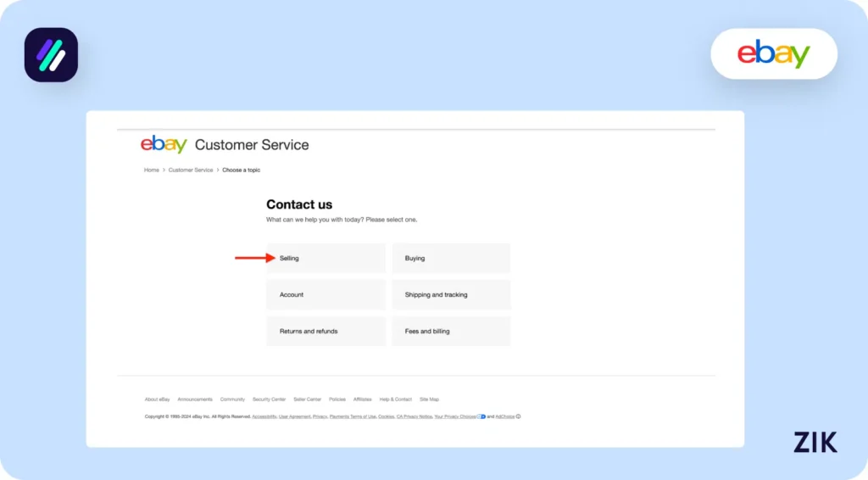Image resolution: width=868 pixels, height=480 pixels.
Task: Open Help & Contact footer link
Action: click(x=396, y=399)
